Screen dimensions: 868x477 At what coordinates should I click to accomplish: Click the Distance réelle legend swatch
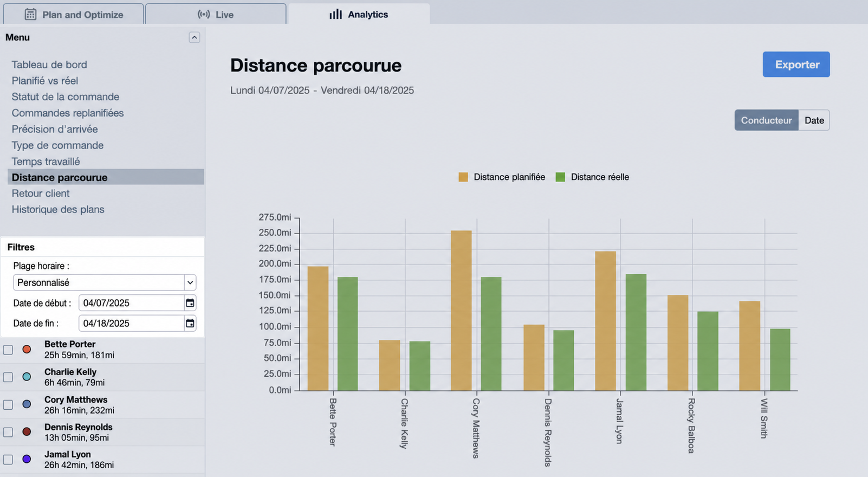pos(560,177)
